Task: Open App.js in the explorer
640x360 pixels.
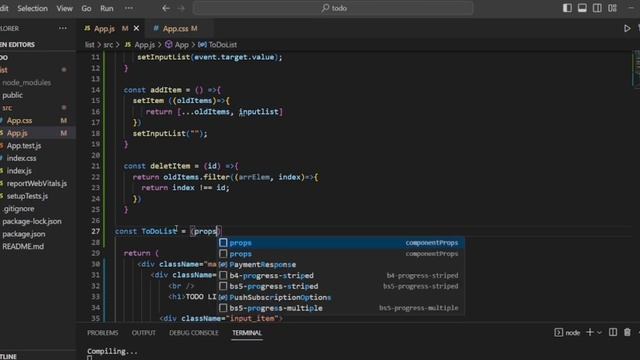Action: [x=17, y=133]
